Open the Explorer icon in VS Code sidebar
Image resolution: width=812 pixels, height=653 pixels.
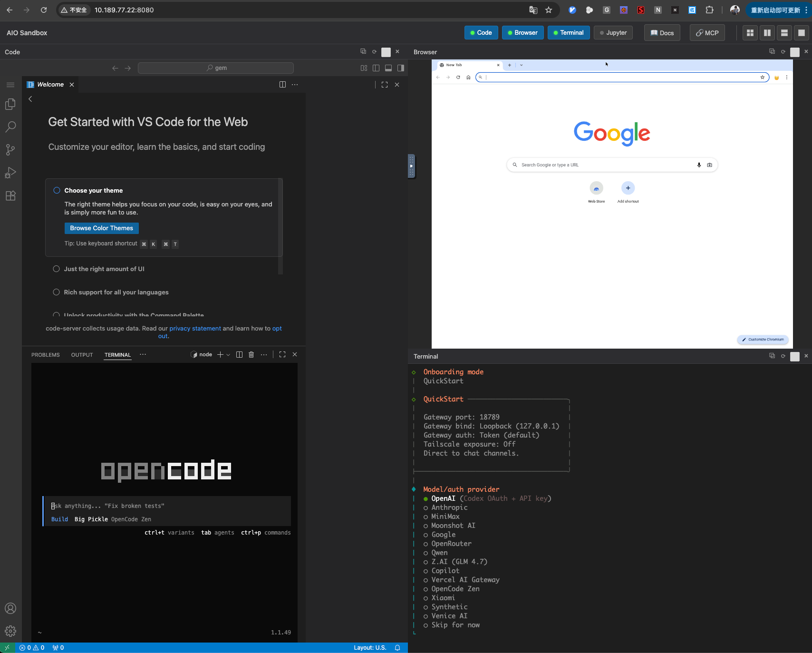(10, 104)
